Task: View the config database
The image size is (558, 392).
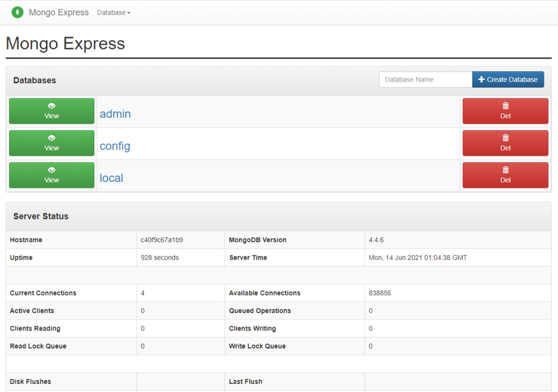Action: pos(52,143)
